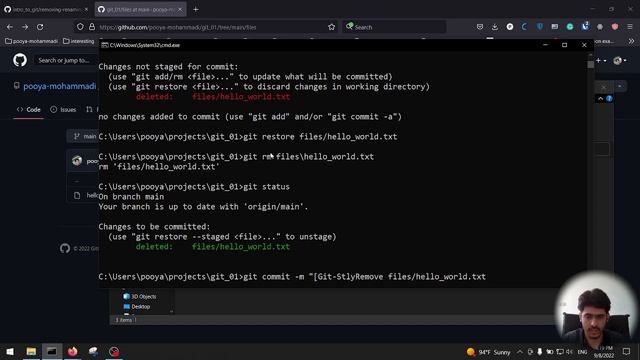Open GitHub's plus create-new dropdown

point(600,60)
